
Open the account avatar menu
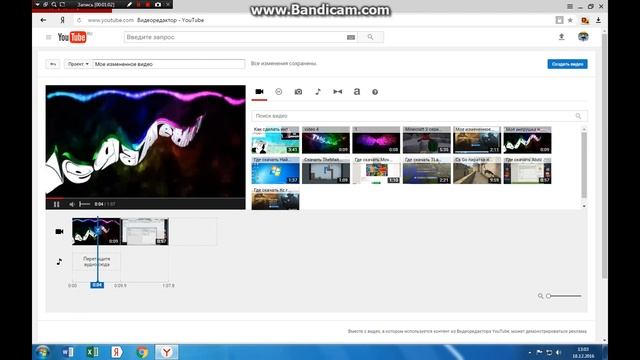point(583,37)
